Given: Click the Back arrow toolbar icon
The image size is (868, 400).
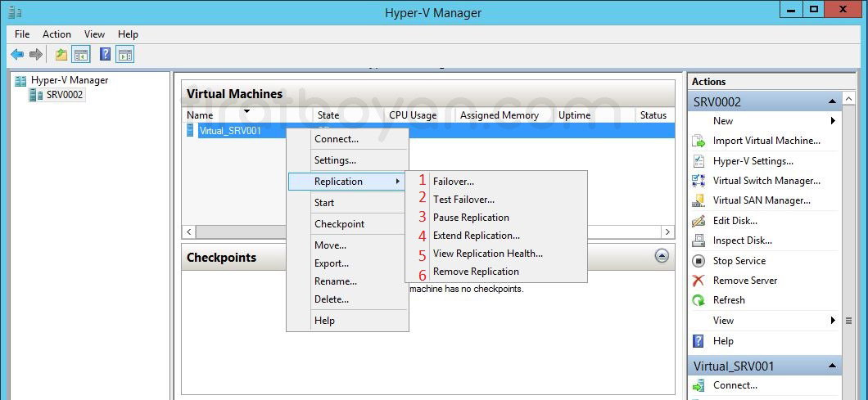Looking at the screenshot, I should click(17, 54).
